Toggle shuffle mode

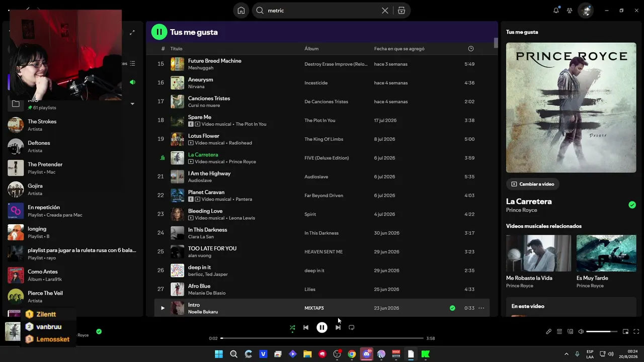point(292,328)
